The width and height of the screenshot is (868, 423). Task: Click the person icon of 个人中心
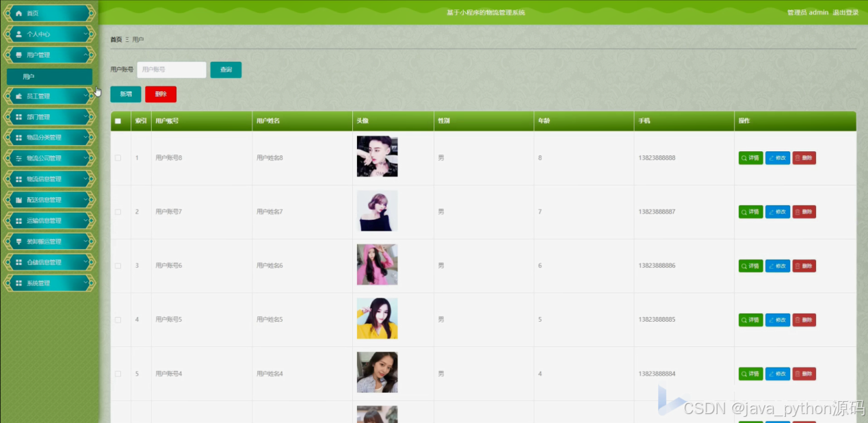[19, 34]
